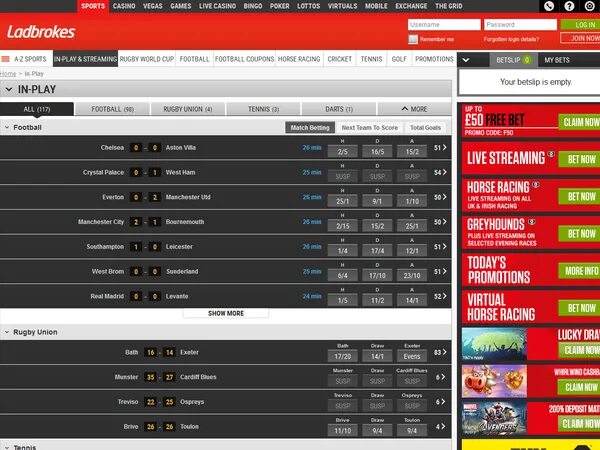Tick the Remember me checkbox
The image size is (600, 450).
tap(412, 39)
